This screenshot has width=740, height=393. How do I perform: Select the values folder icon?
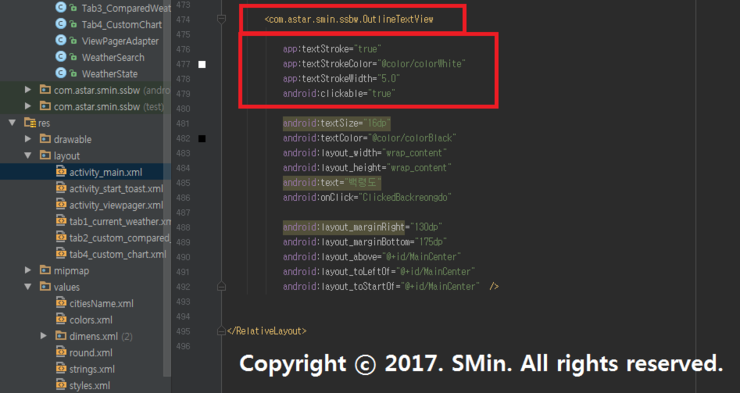tap(45, 286)
